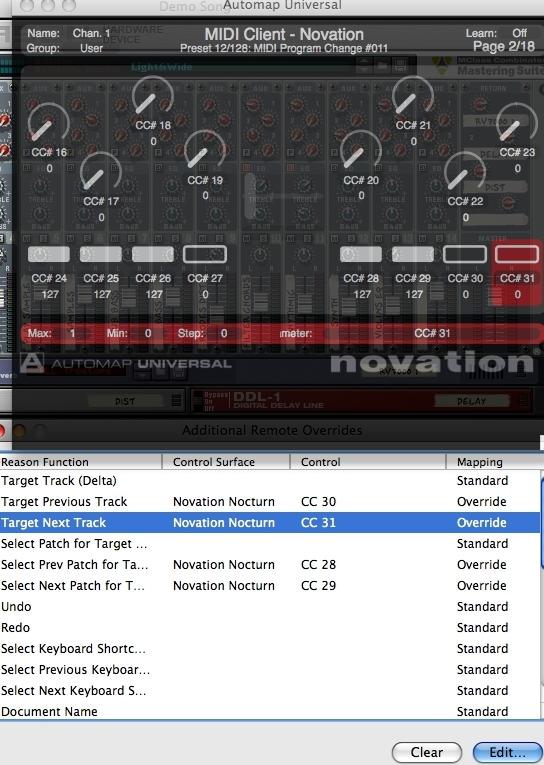Screen dimensions: 544x765
Task: Select the highlighted Target Next Track row
Action: point(270,523)
